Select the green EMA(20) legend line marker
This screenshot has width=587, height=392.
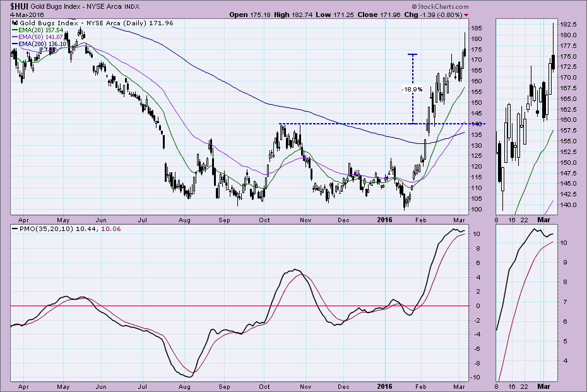click(16, 30)
